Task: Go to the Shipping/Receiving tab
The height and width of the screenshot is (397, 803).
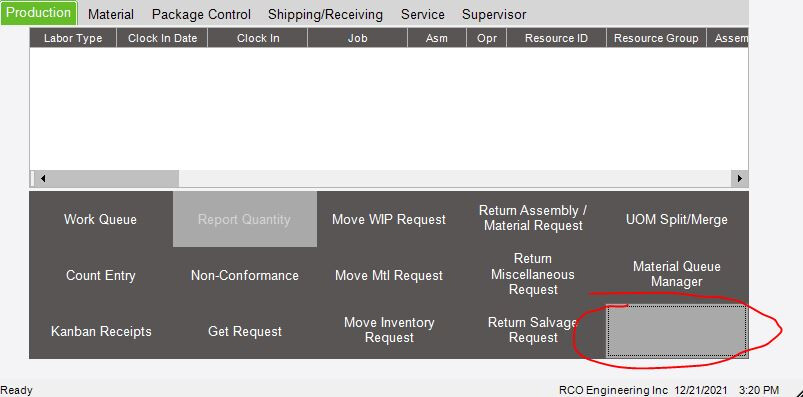Action: (x=325, y=14)
